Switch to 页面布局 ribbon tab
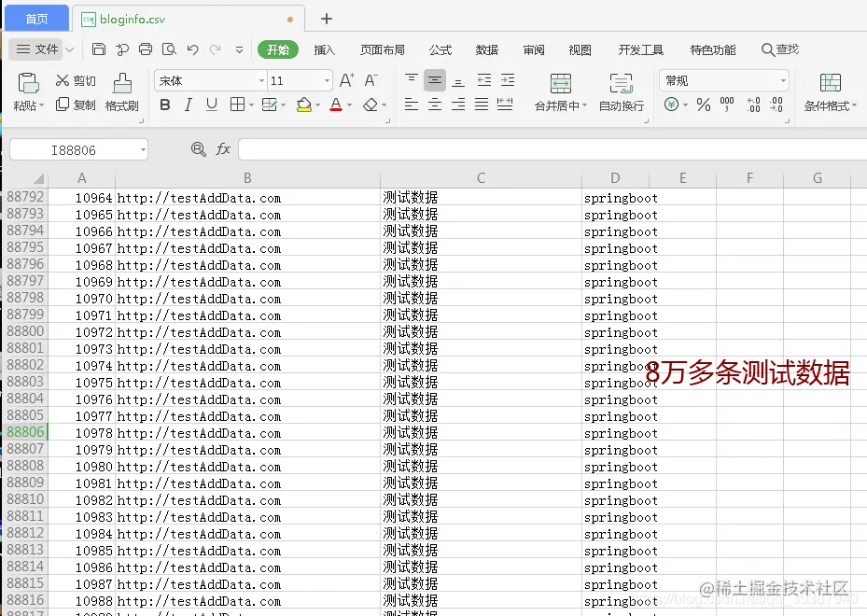The image size is (867, 616). (382, 49)
